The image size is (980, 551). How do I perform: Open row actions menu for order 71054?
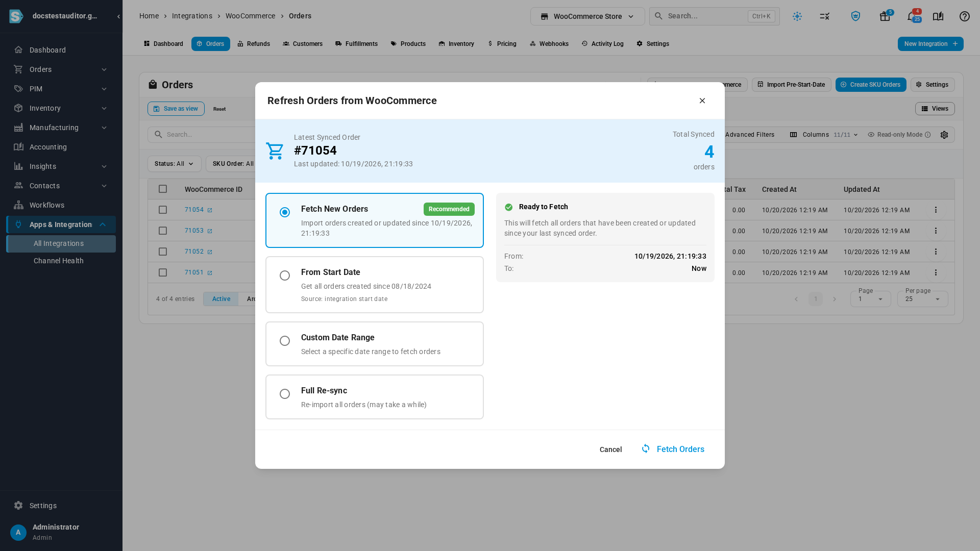tap(936, 210)
